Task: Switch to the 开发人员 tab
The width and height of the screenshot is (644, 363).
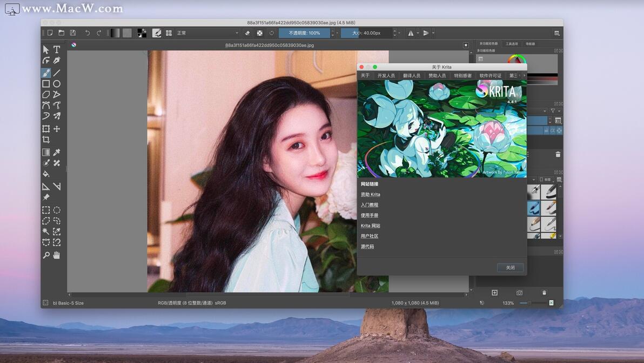Action: 386,76
